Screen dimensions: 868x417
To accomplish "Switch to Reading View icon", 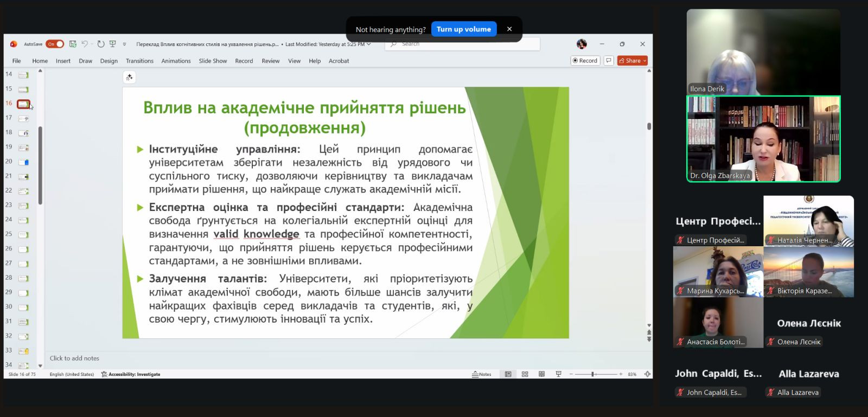I will [541, 374].
